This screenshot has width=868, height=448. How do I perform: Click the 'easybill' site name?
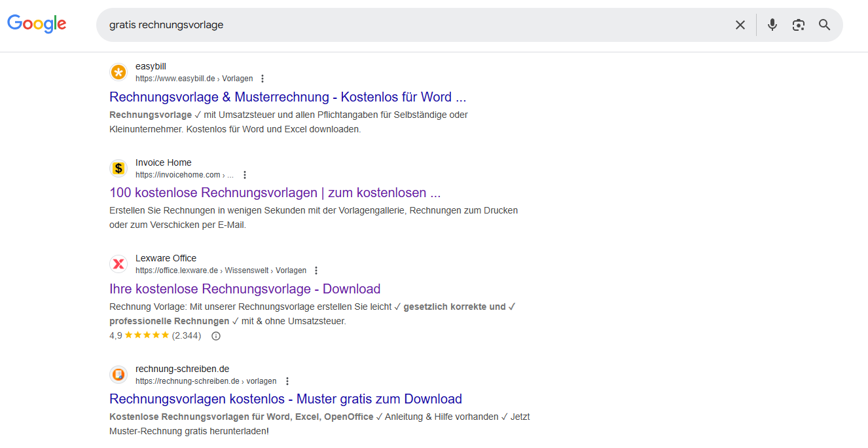click(151, 66)
